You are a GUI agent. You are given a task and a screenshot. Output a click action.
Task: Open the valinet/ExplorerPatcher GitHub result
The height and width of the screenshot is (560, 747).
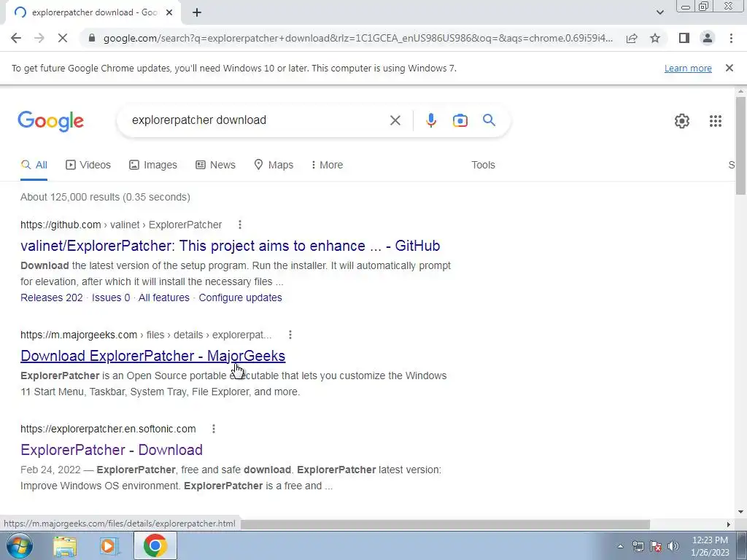click(230, 246)
